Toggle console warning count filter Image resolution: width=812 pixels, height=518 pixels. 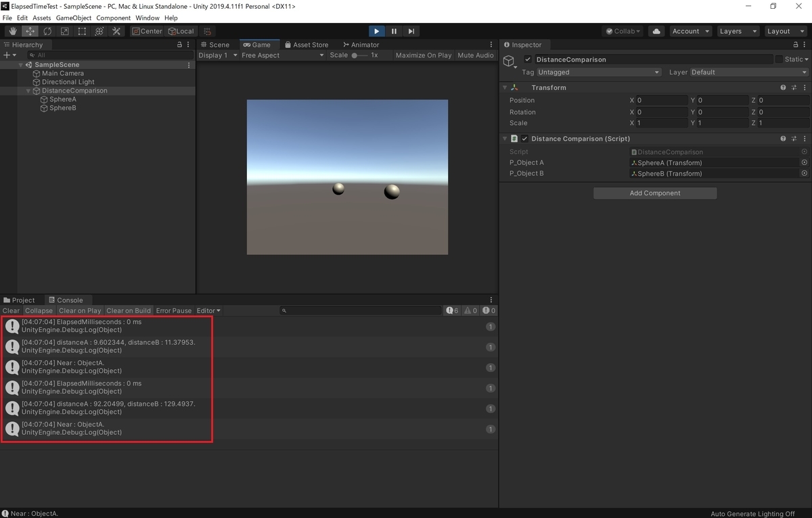click(470, 311)
